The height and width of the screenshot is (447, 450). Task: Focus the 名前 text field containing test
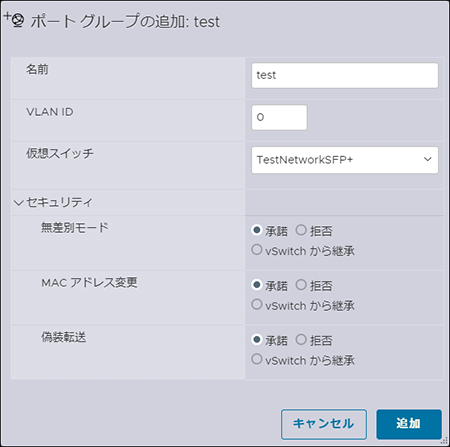click(345, 75)
